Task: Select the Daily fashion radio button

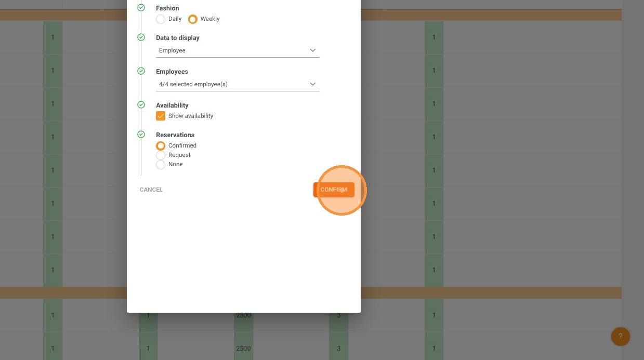Action: click(x=161, y=19)
